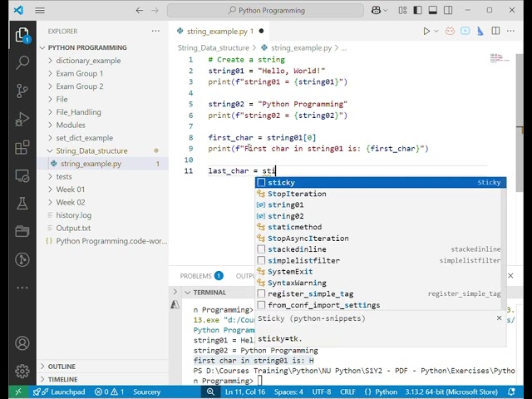This screenshot has height=399, width=532.
Task: Open the Git Graph activity icon
Action: pos(22,260)
